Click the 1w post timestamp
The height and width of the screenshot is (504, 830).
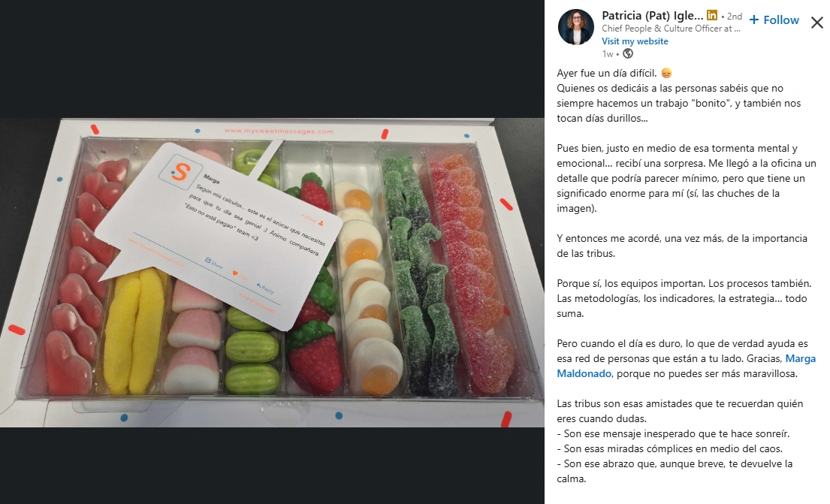[607, 53]
